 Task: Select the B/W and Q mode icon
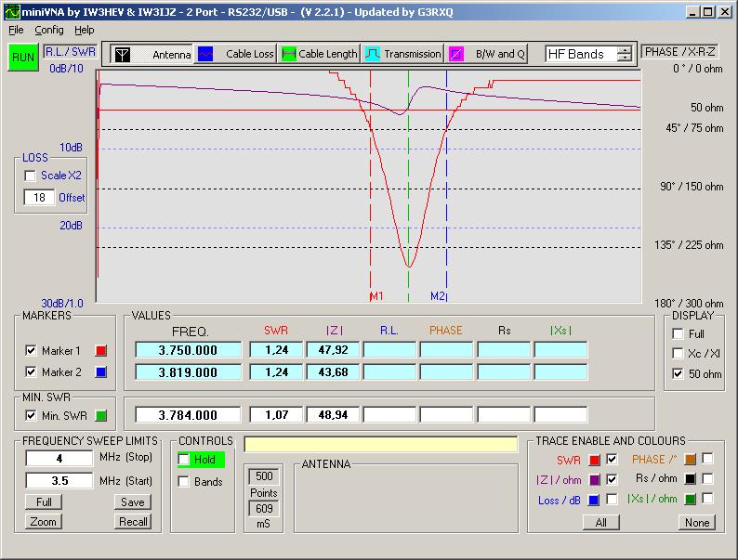(456, 54)
